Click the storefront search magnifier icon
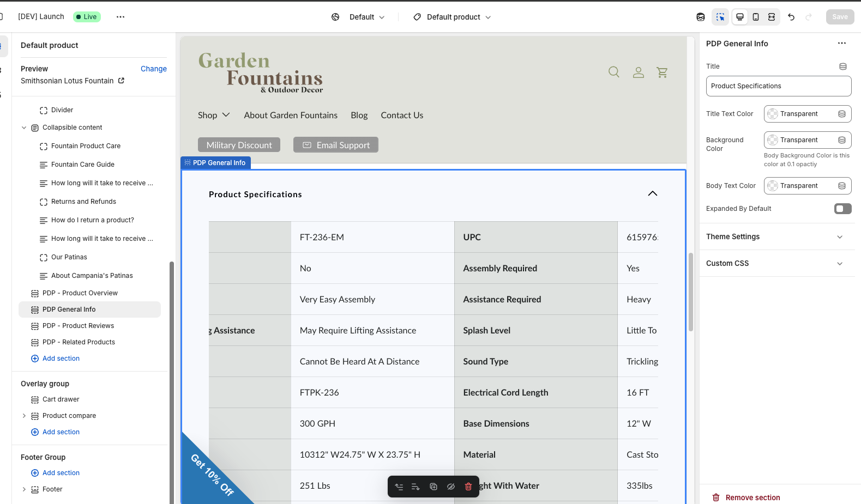 [614, 72]
